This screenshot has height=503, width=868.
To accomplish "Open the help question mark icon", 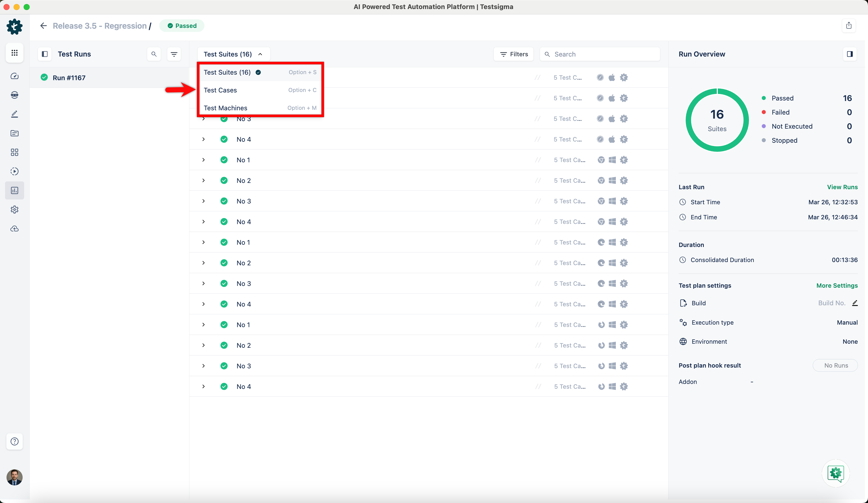I will coord(15,441).
